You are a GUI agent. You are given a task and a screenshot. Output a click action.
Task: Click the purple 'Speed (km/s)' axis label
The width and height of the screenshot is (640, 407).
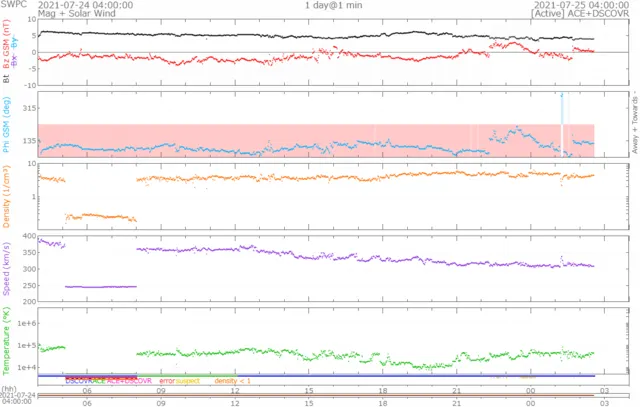[x=6, y=269]
